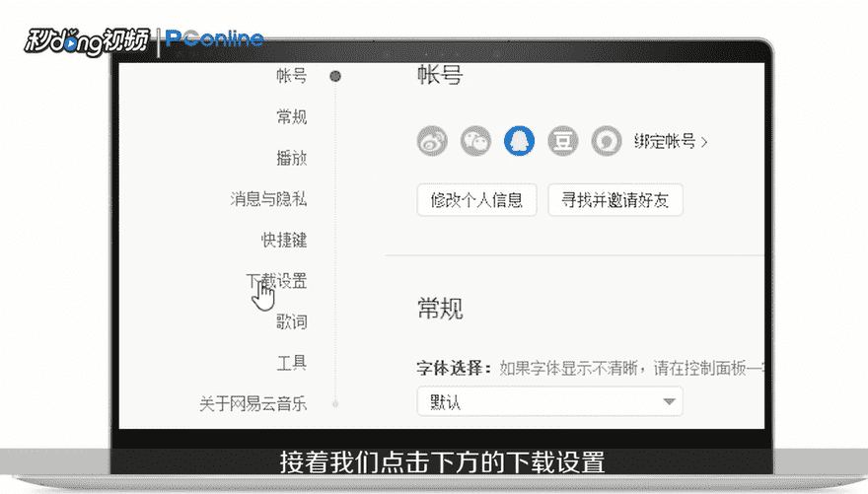Screen dimensions: 868x494
Task: Bind the Douban account icon
Action: point(563,141)
